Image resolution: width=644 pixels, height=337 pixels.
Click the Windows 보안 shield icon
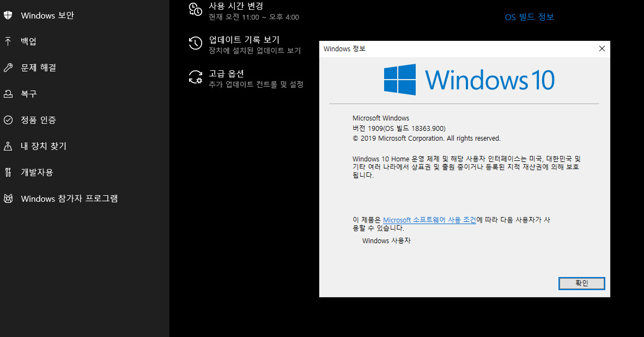point(8,16)
